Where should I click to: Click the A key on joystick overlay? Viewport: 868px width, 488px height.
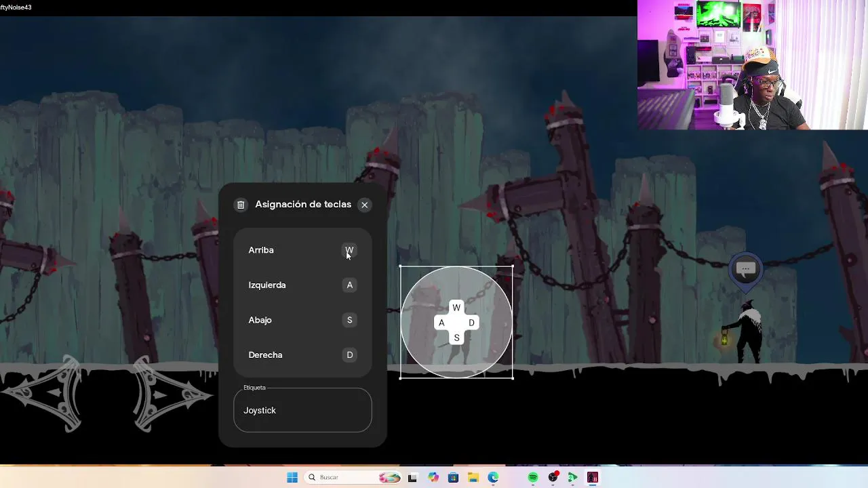pyautogui.click(x=441, y=323)
